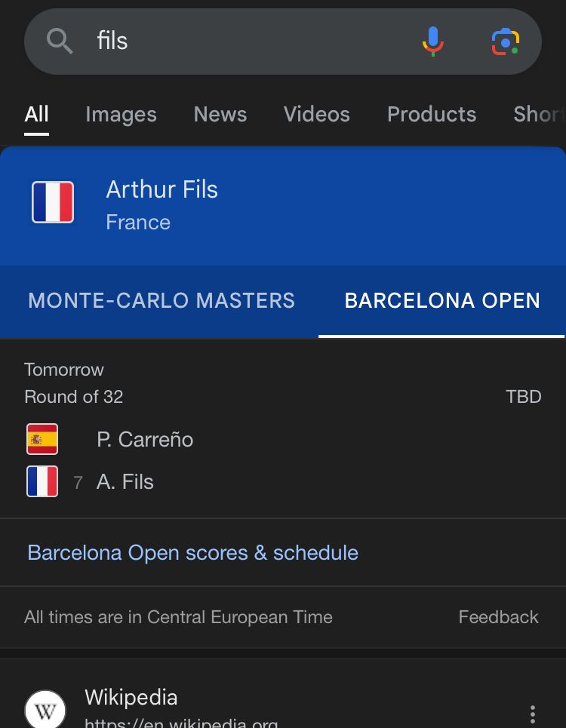The height and width of the screenshot is (728, 566).
Task: Tap the French flag next to A. Fils
Action: point(42,481)
